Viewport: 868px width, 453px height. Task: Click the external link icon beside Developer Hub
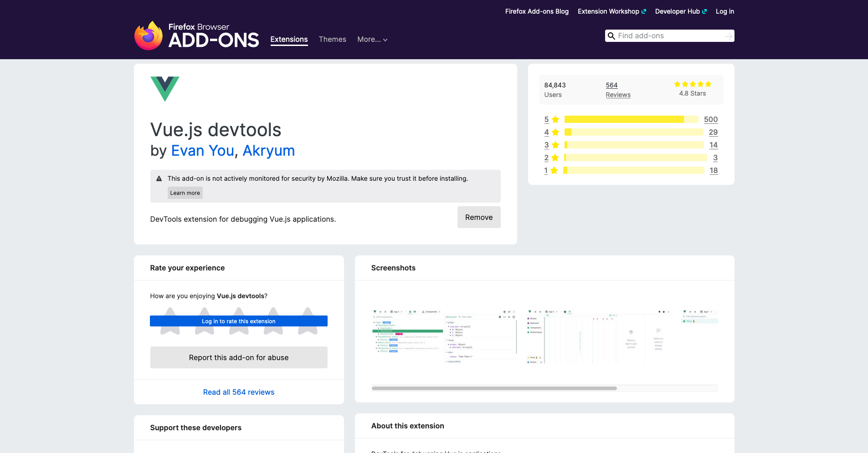704,11
